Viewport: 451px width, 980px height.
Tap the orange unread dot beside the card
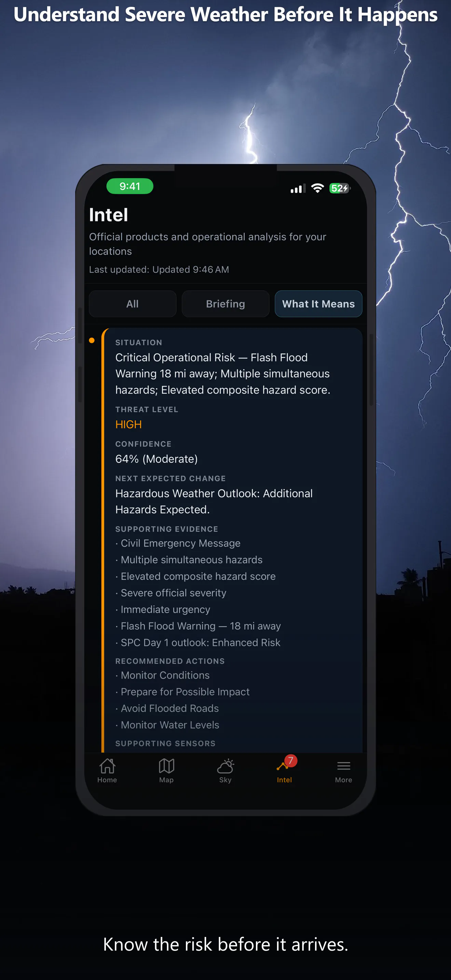click(92, 340)
